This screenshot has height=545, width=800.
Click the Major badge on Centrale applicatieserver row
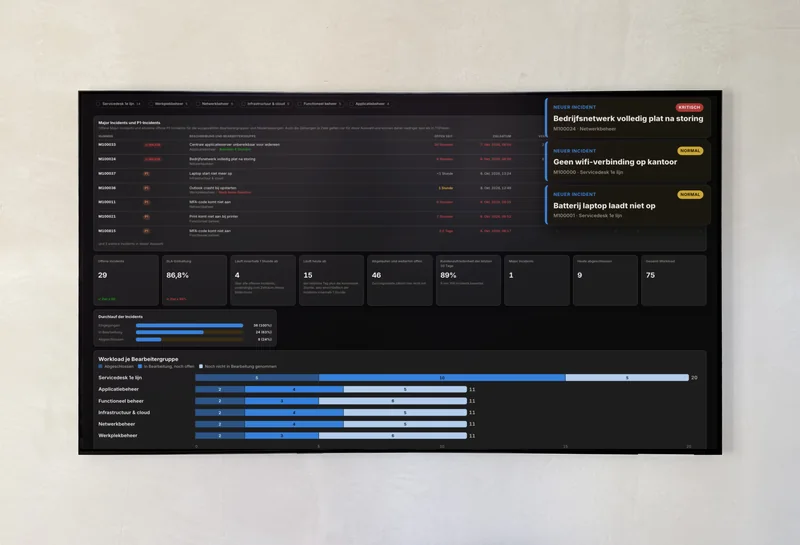(152, 145)
